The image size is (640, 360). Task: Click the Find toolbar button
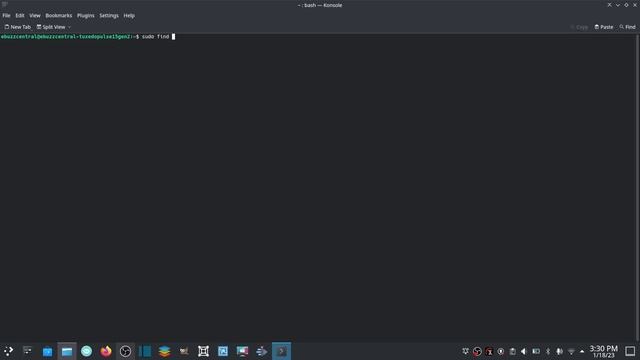pos(627,27)
